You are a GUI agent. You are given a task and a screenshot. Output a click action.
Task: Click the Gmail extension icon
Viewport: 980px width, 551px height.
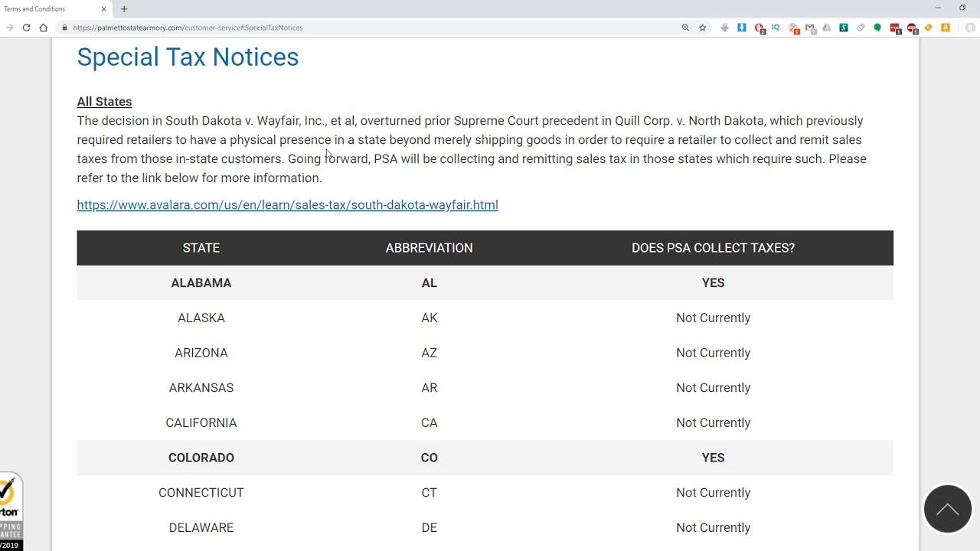(810, 28)
